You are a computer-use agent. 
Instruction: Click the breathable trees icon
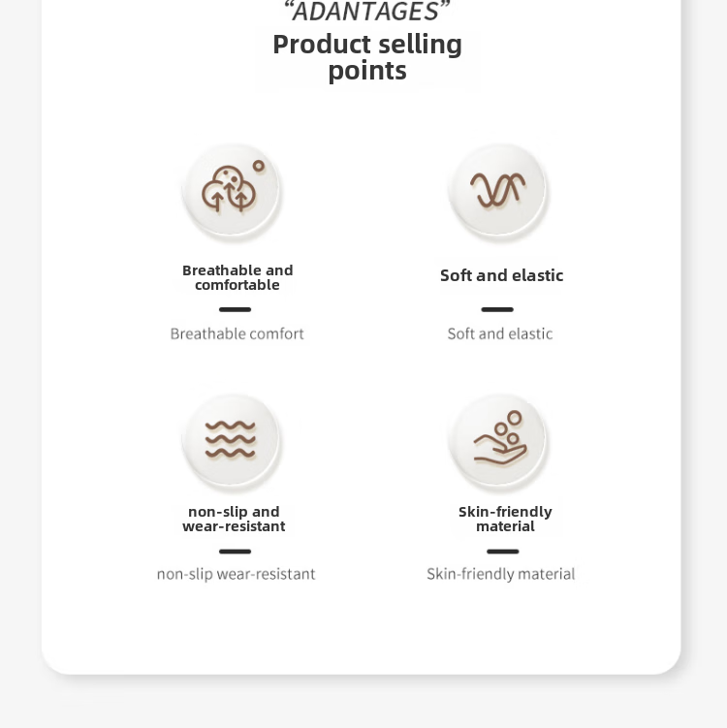click(229, 191)
